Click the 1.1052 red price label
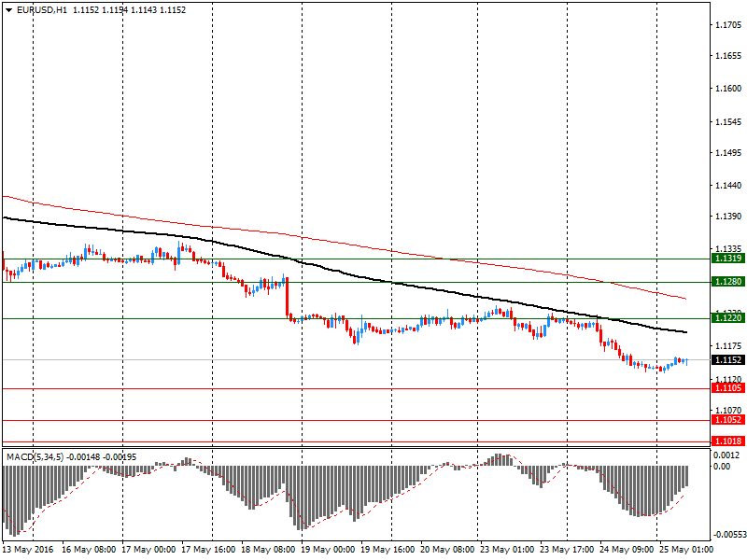 (x=728, y=419)
